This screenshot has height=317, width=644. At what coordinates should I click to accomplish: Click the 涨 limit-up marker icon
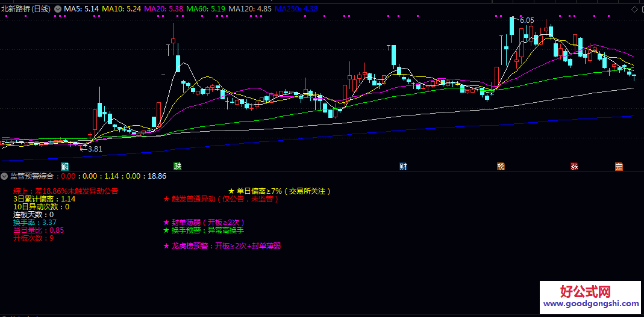(x=574, y=166)
